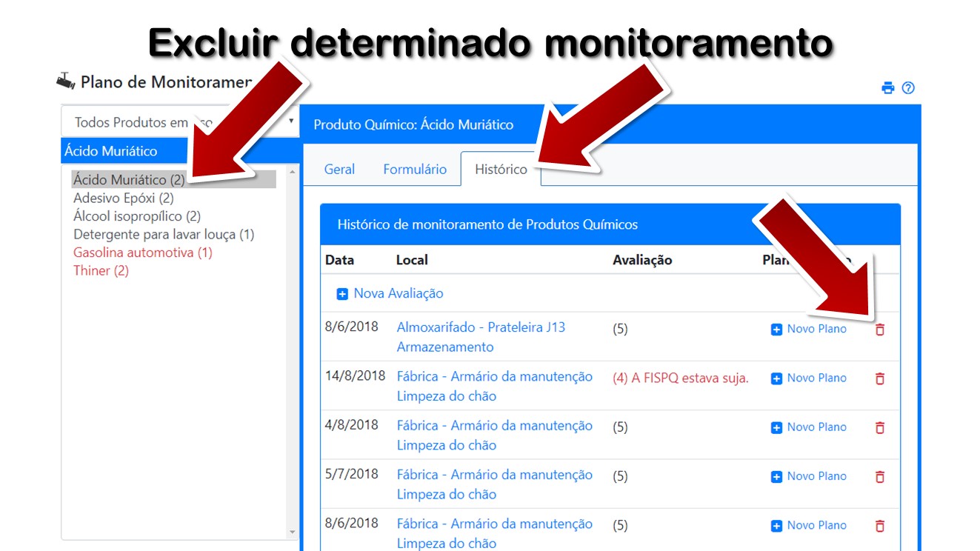The height and width of the screenshot is (551, 980).
Task: Select Ácido Muriático (2) in product list
Action: coord(173,179)
